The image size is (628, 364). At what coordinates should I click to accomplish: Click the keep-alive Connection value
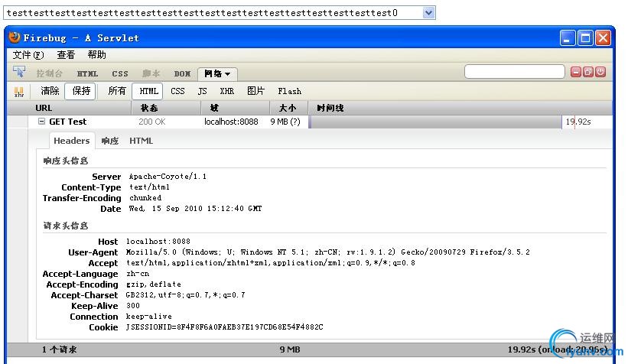tap(149, 317)
